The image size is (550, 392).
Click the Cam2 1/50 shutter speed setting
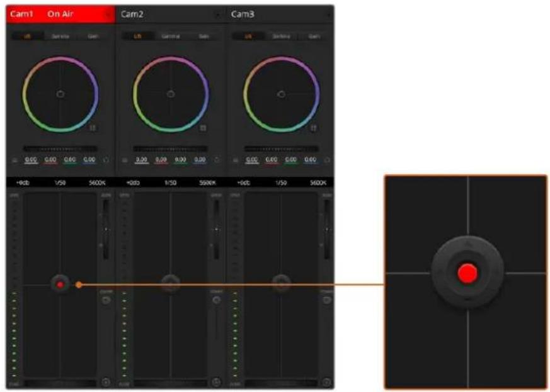[x=171, y=182]
